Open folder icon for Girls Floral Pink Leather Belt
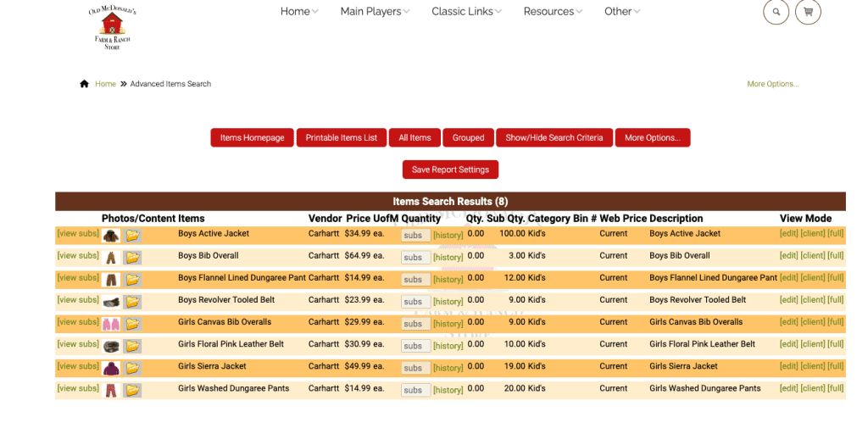Image resolution: width=868 pixels, height=423 pixels. (x=132, y=346)
